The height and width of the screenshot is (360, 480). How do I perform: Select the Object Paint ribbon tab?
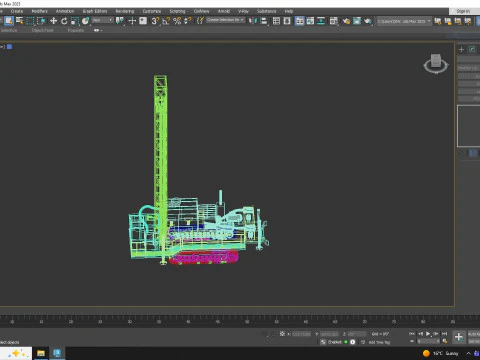click(42, 30)
